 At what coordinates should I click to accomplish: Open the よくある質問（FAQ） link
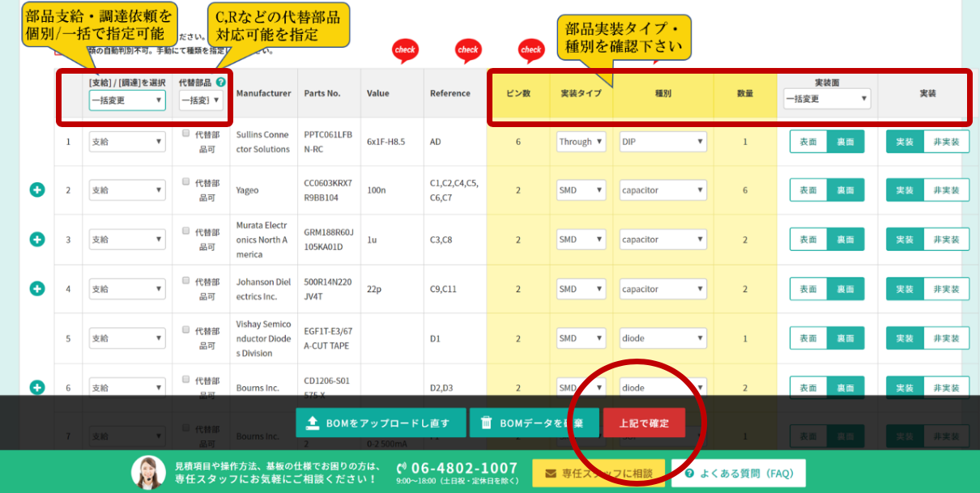[739, 474]
